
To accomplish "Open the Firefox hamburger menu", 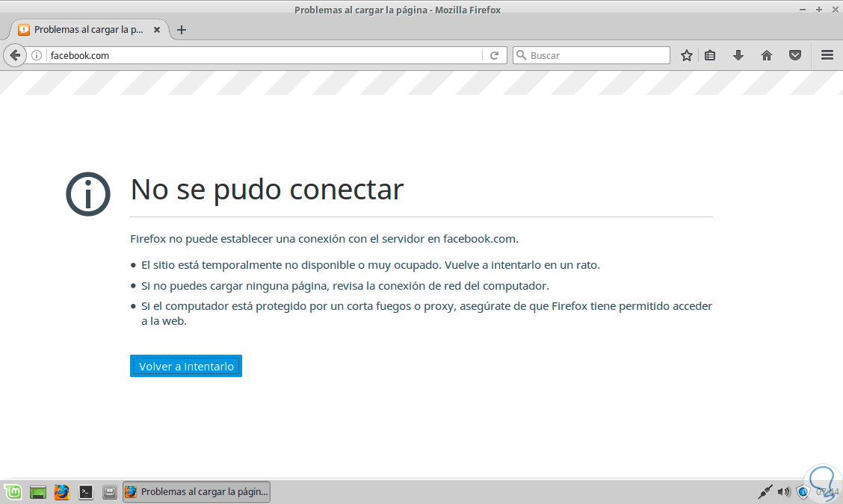I will [827, 55].
